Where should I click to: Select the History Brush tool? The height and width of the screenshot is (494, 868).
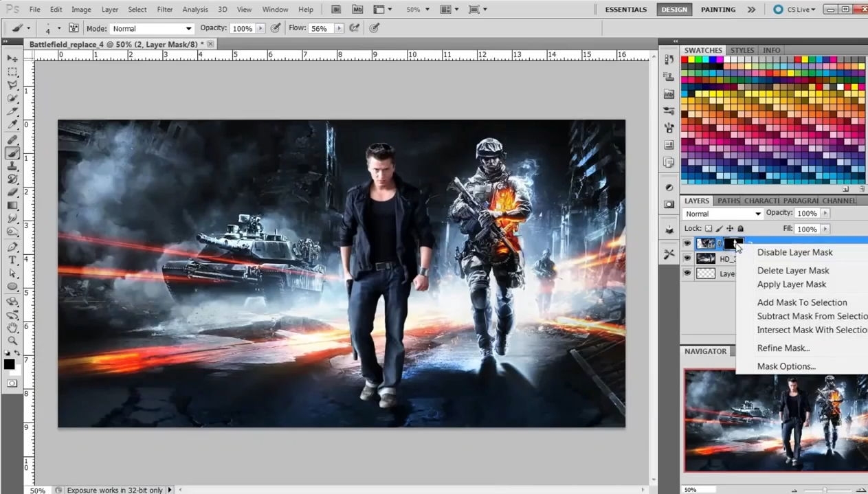(12, 179)
